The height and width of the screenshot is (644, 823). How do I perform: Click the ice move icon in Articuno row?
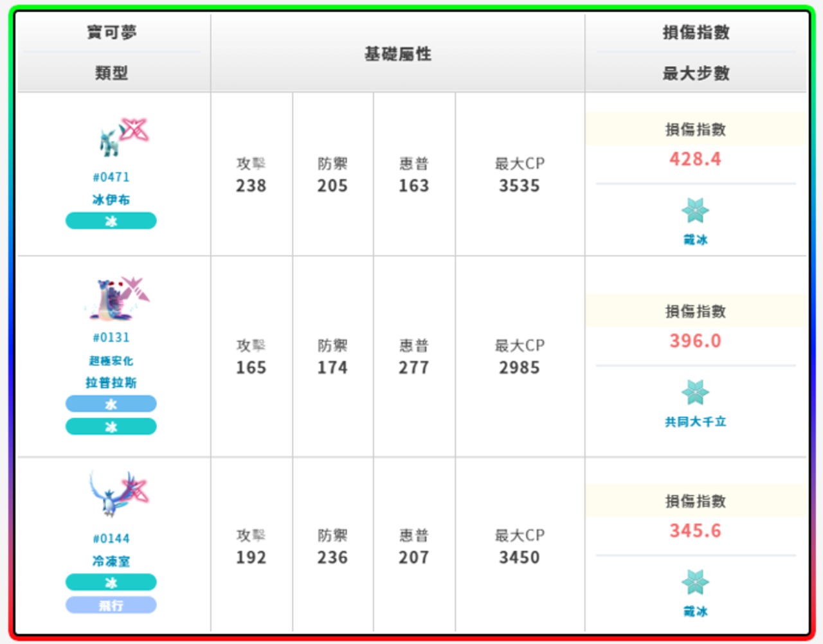(695, 582)
